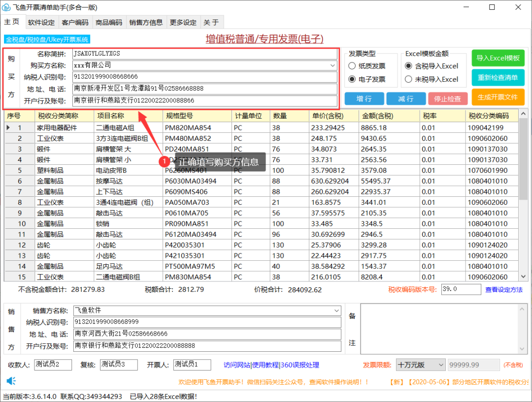Click the row indicator arrow of row 1
532x402 pixels.
click(8, 127)
